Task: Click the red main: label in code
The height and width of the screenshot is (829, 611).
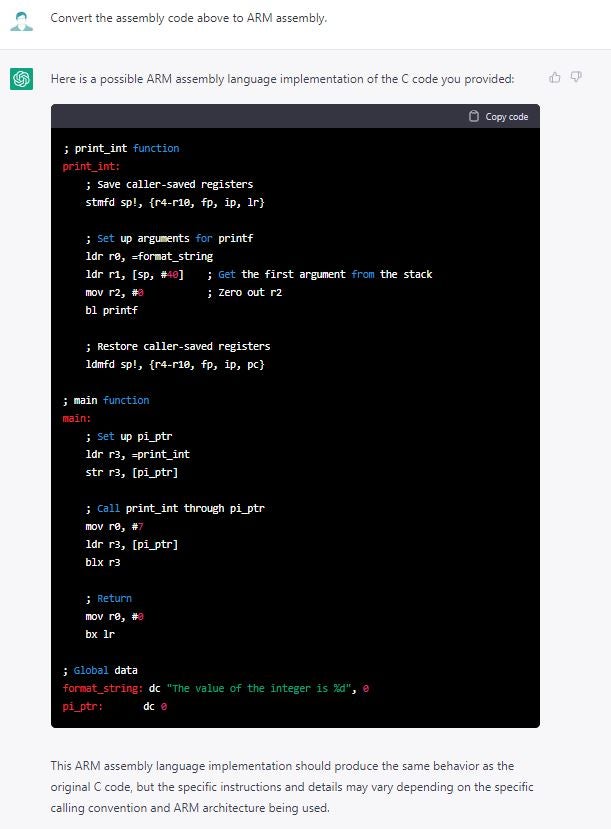Action: click(77, 418)
